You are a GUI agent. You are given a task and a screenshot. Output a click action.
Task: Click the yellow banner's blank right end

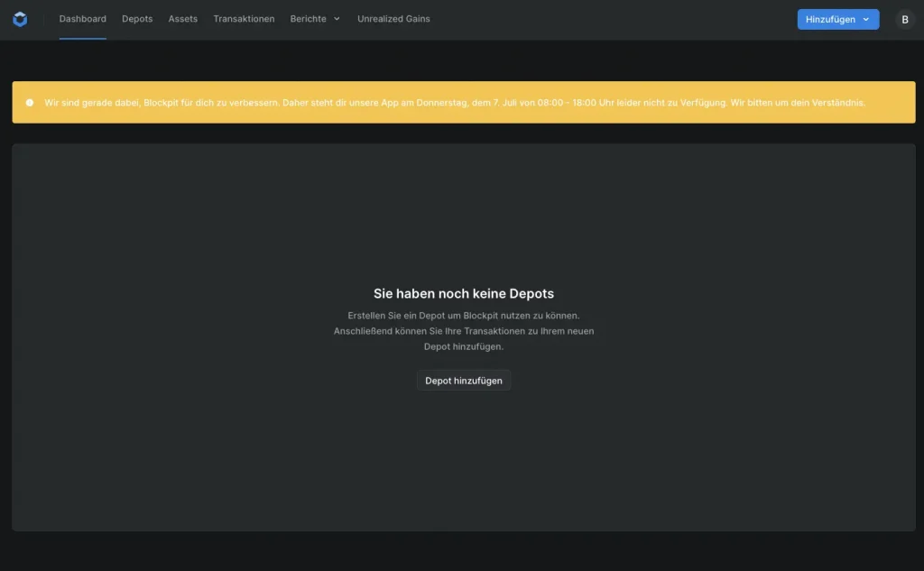click(x=892, y=103)
